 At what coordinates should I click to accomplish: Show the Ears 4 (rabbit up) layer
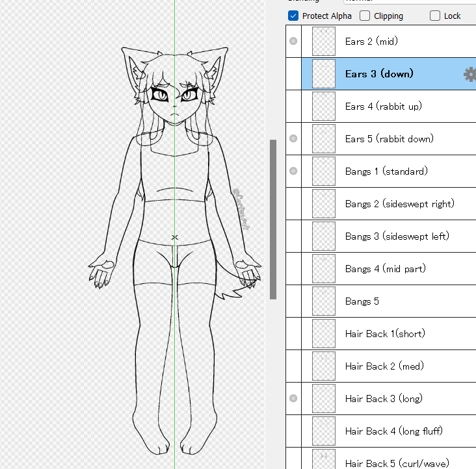pyautogui.click(x=293, y=106)
